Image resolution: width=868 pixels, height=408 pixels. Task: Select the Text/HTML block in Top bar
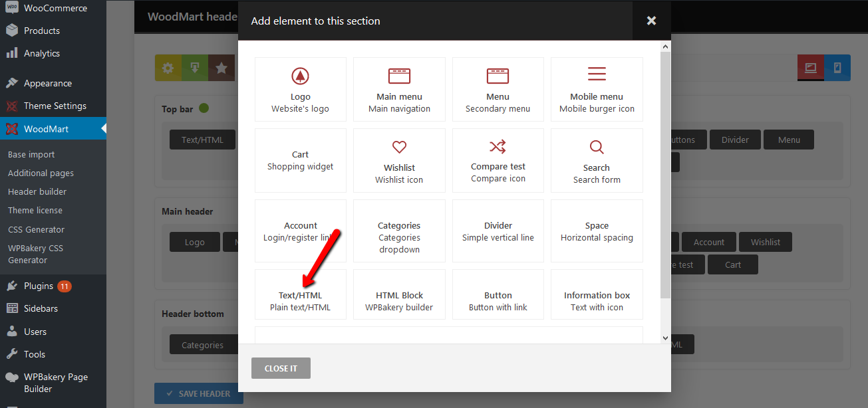(203, 140)
